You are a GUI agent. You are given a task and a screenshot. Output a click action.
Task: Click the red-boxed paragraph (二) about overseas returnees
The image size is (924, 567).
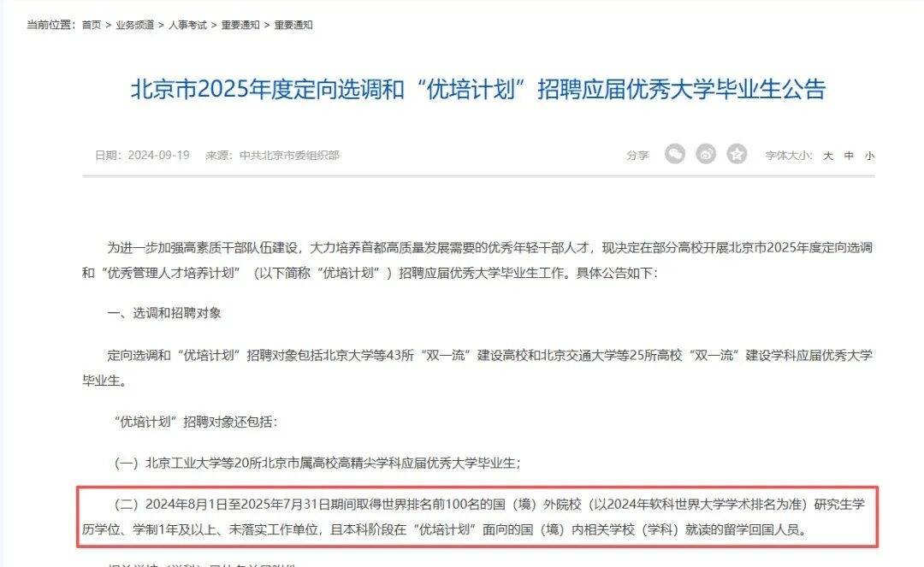(477, 517)
